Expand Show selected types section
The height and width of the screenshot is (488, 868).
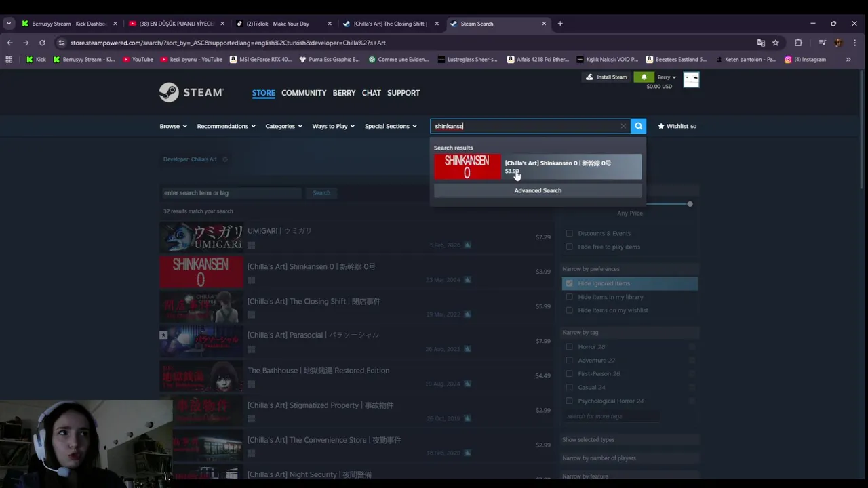[629, 440]
